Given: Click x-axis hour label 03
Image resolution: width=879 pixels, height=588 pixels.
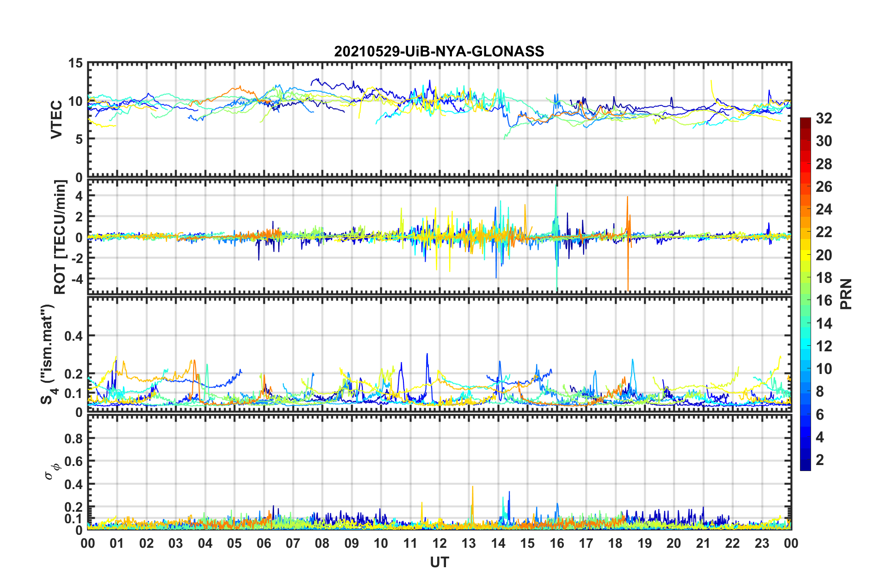Looking at the screenshot, I should (x=176, y=543).
